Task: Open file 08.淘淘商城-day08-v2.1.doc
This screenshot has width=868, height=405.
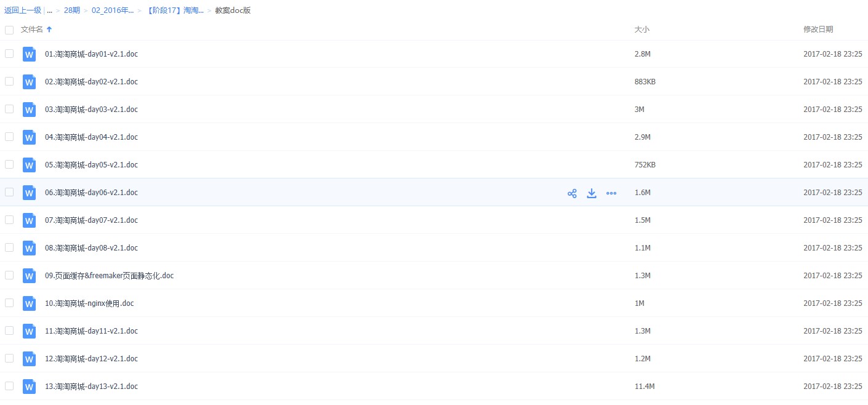Action: click(x=91, y=248)
